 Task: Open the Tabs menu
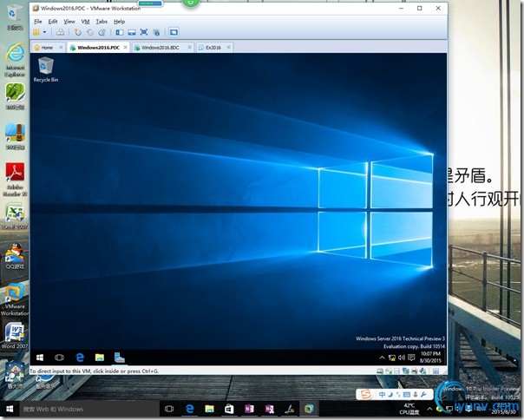[x=102, y=22]
